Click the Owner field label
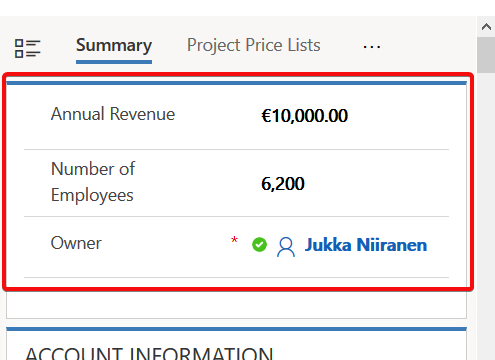The height and width of the screenshot is (360, 495). point(76,243)
